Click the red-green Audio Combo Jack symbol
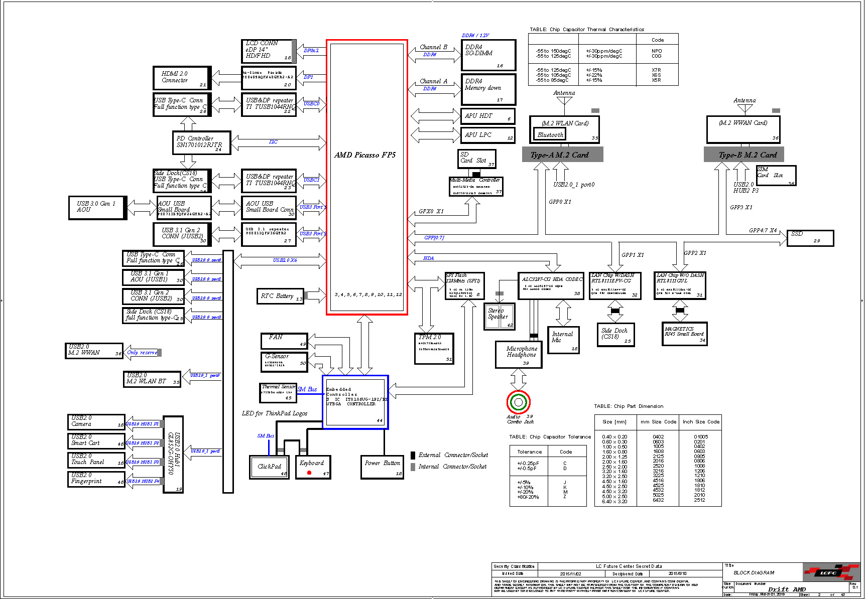The height and width of the screenshot is (599, 868). (518, 402)
